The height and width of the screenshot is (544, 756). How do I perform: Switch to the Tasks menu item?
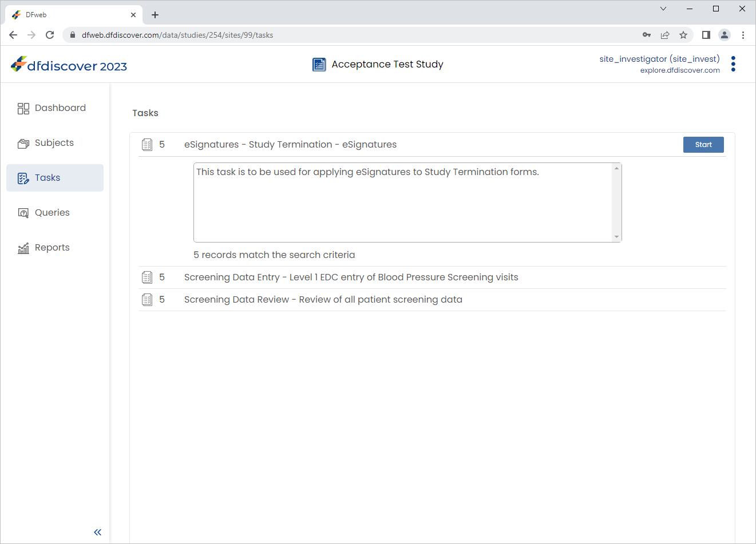point(55,178)
